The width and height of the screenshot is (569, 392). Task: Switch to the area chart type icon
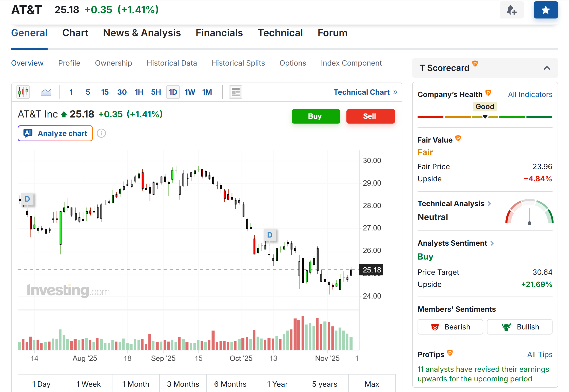coord(46,92)
